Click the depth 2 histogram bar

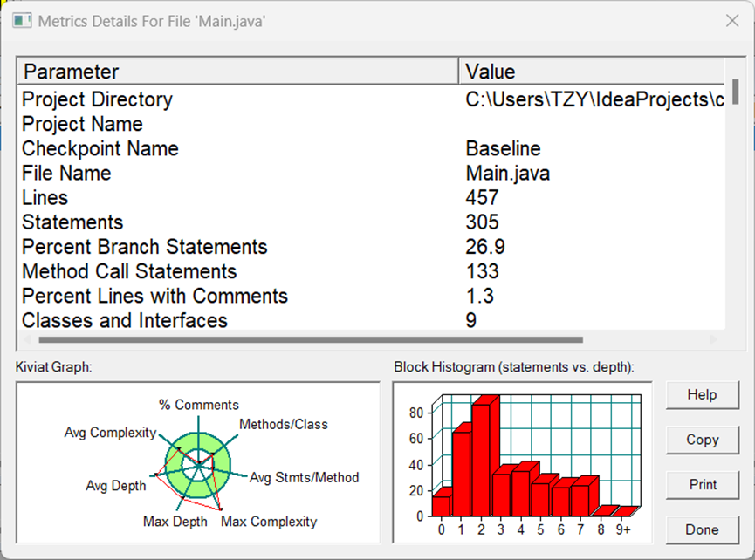481,461
